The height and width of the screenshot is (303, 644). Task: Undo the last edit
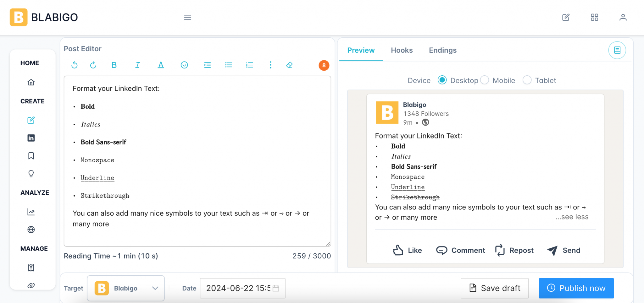(x=75, y=65)
